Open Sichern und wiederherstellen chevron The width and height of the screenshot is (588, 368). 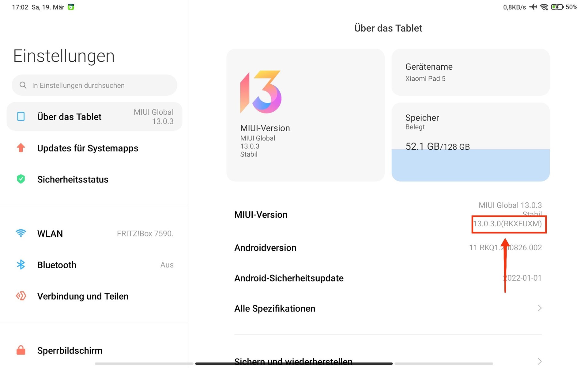[540, 362]
